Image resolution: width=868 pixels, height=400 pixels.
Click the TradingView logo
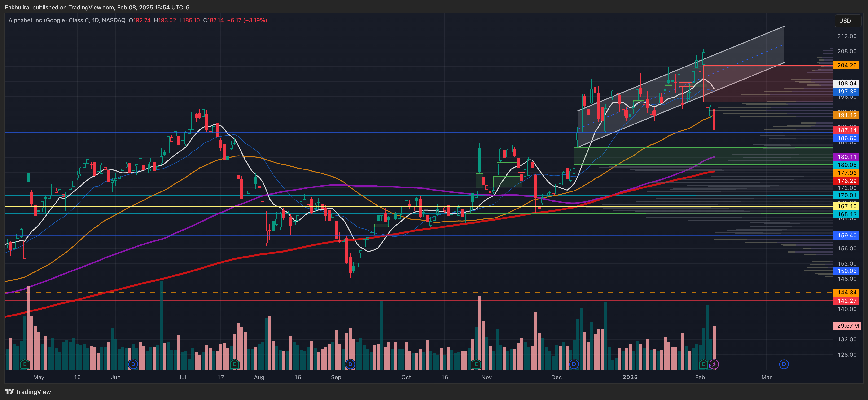click(28, 392)
